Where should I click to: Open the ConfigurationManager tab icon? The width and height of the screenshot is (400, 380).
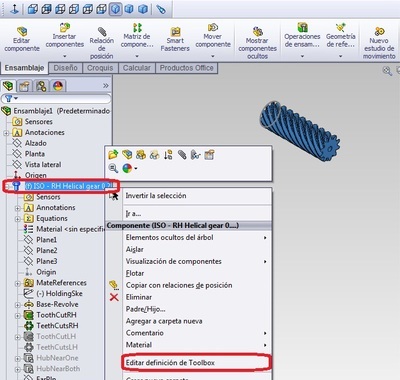(x=41, y=86)
